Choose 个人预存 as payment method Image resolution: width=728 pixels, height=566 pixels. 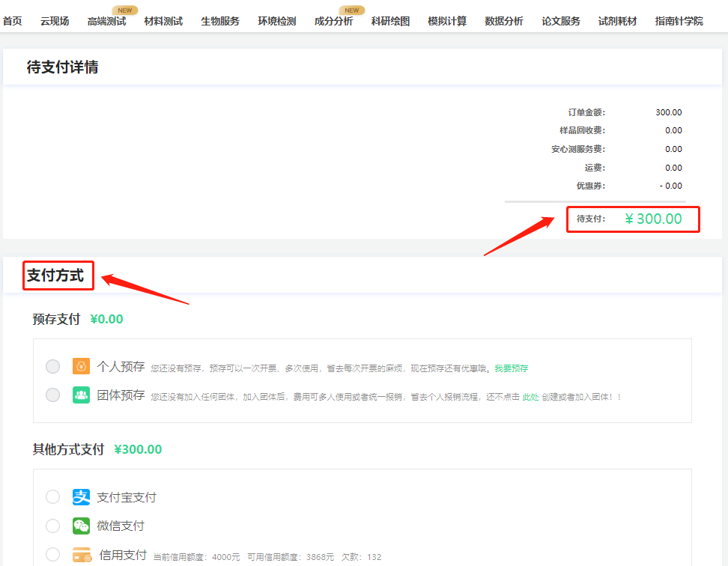(x=52, y=366)
